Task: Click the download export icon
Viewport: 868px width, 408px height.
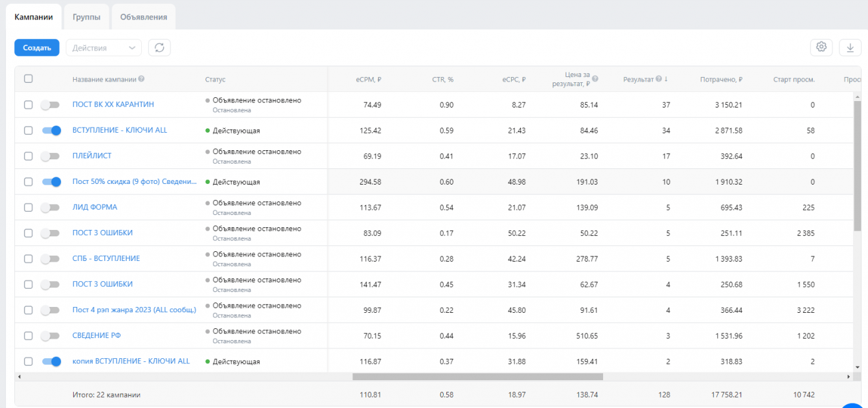Action: (x=850, y=47)
